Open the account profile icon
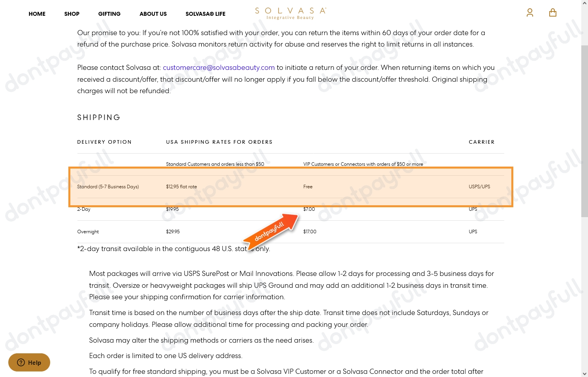Viewport: 588px width, 377px height. click(x=530, y=13)
